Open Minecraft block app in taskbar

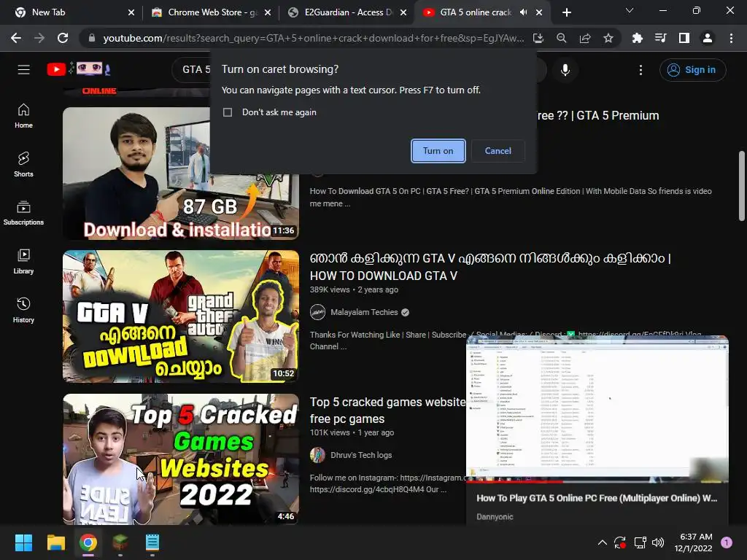pos(120,542)
